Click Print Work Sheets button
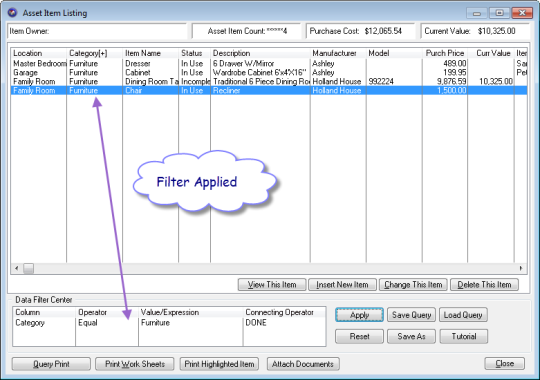 pyautogui.click(x=135, y=364)
